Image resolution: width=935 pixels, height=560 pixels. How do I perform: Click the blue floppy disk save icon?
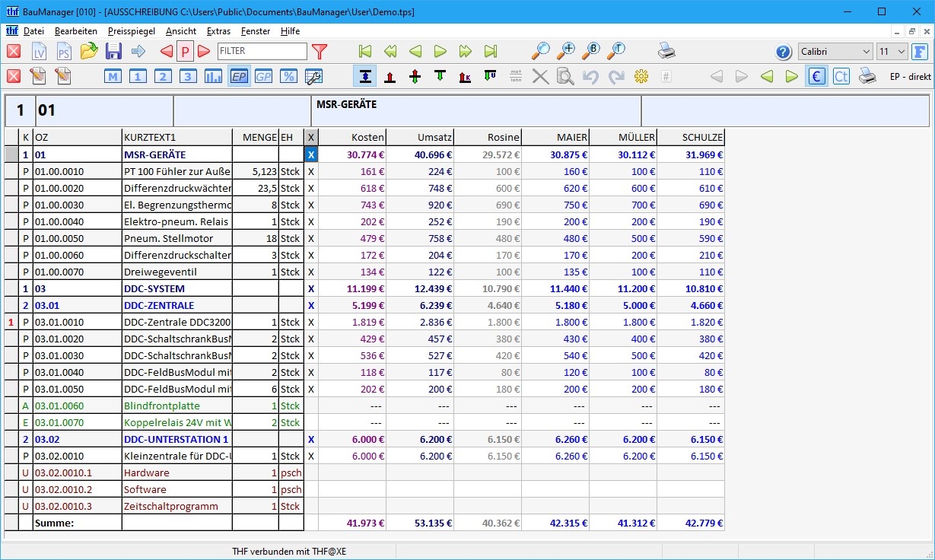[113, 52]
